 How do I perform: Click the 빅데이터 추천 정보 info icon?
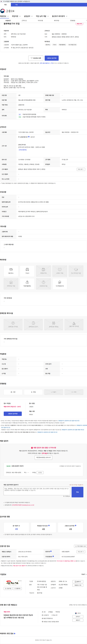coord(15,633)
